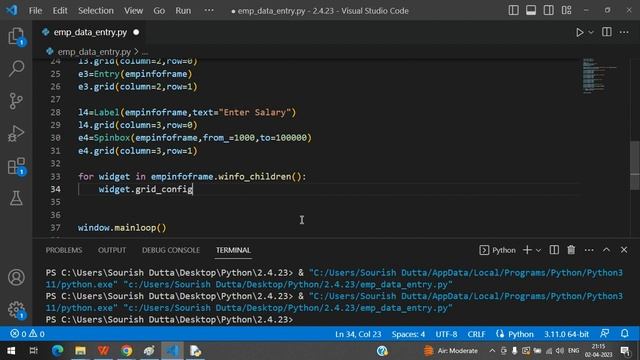
Task: Maximize the panel size with chevron
Action: (x=607, y=250)
